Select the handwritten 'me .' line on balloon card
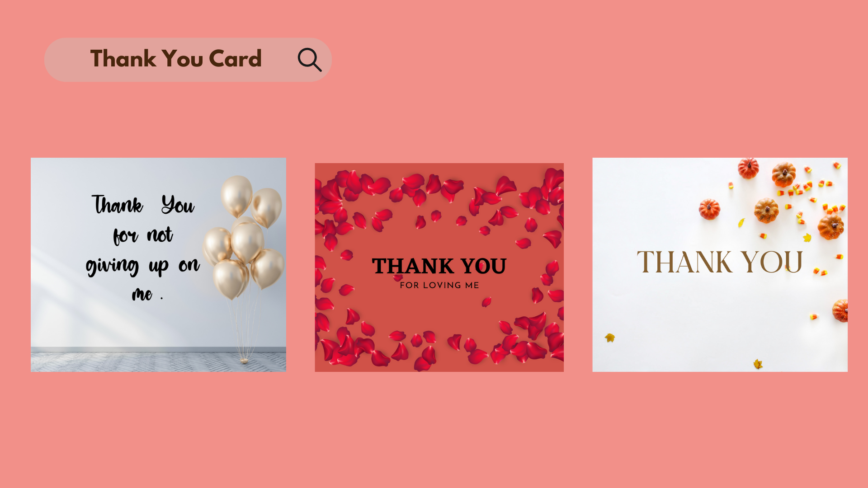 pyautogui.click(x=147, y=294)
